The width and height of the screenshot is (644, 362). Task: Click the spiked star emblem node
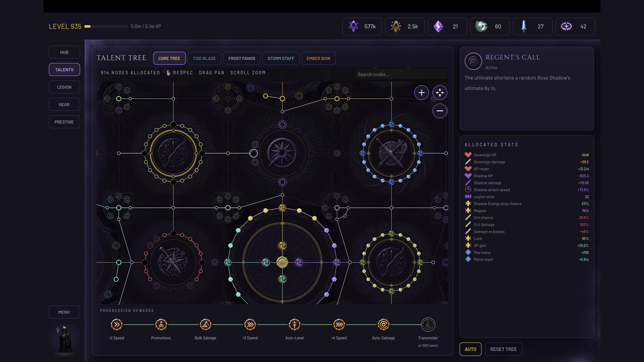pyautogui.click(x=282, y=153)
